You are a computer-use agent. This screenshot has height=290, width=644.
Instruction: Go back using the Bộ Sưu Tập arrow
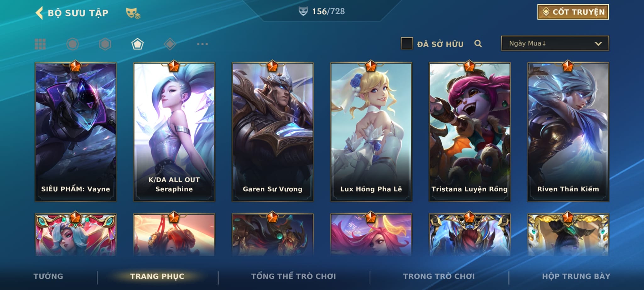tap(39, 13)
